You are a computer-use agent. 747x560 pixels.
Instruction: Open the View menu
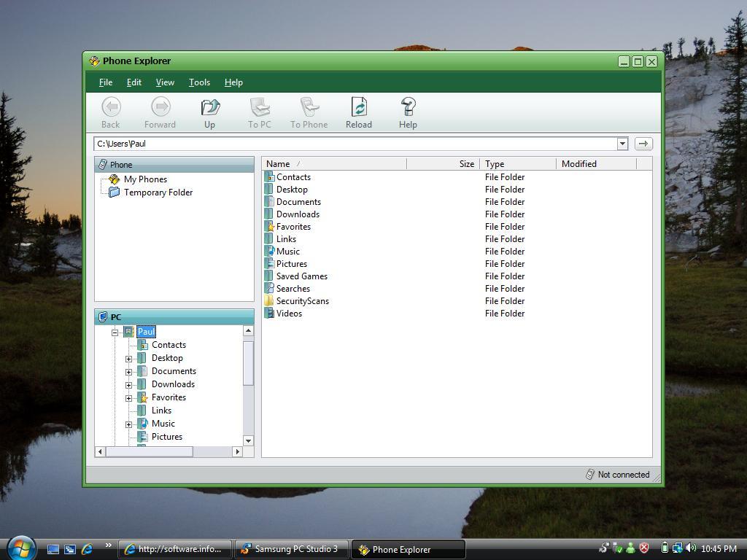coord(165,82)
